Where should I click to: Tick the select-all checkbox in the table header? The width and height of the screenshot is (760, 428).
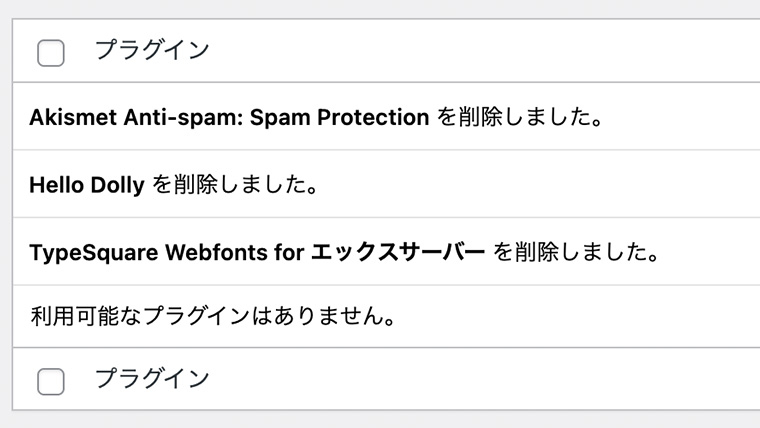click(x=51, y=53)
